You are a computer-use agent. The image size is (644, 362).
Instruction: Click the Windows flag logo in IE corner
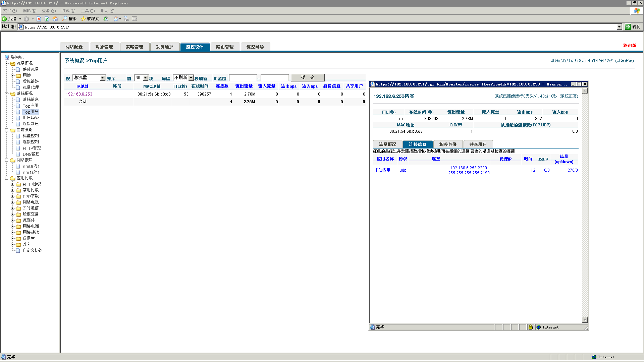click(x=637, y=11)
